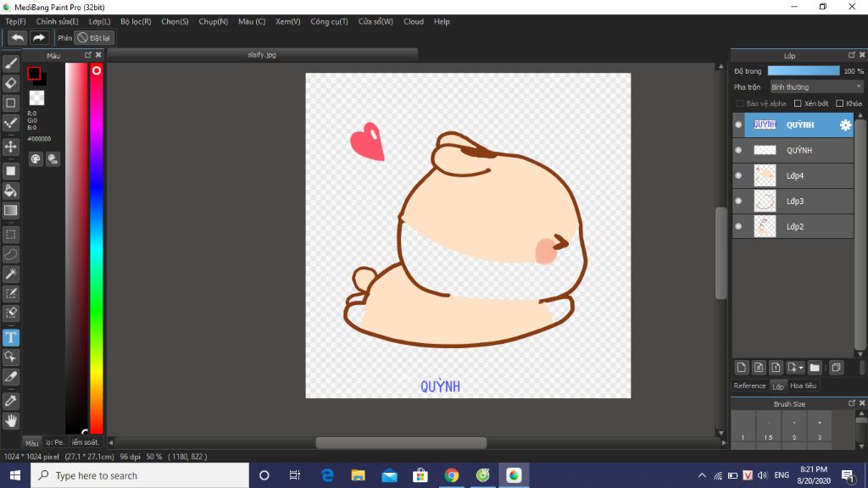Select the Fill rectangle tool
The image size is (868, 488).
(10, 171)
